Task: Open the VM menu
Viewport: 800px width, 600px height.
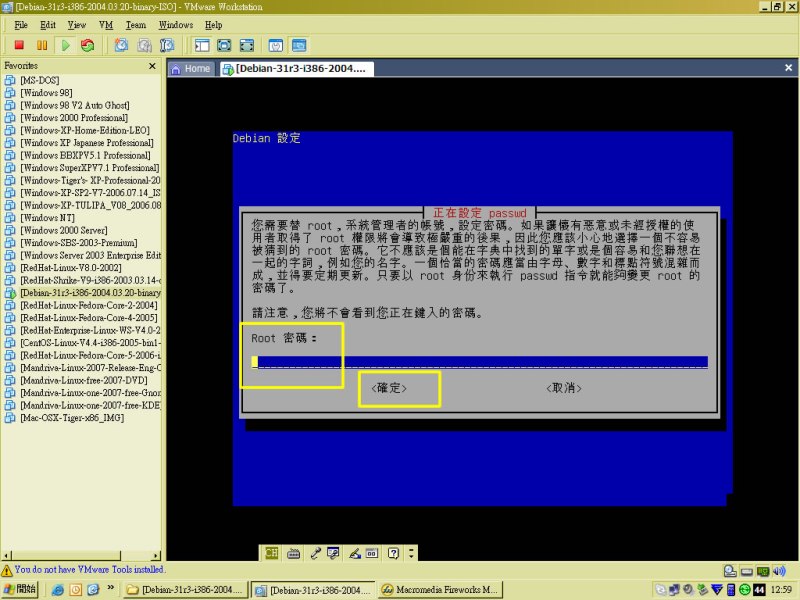Action: [x=106, y=25]
